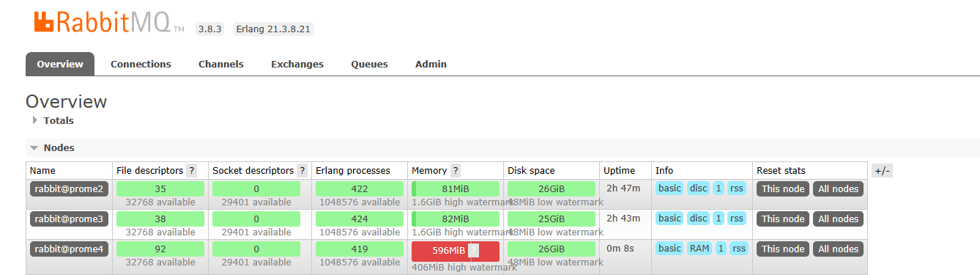Screen dimensions: 980x275
Task: Open Socket descriptors help question mark
Action: tap(302, 171)
